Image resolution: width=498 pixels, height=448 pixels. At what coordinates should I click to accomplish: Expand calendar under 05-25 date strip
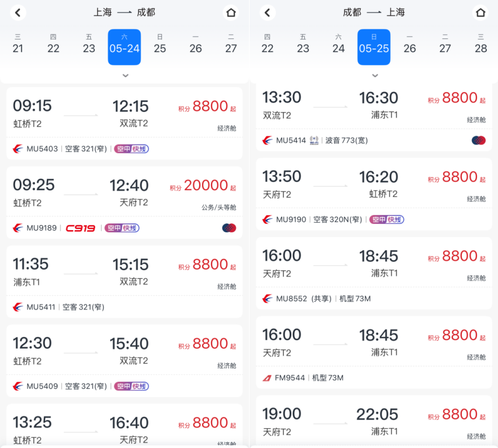coord(375,76)
